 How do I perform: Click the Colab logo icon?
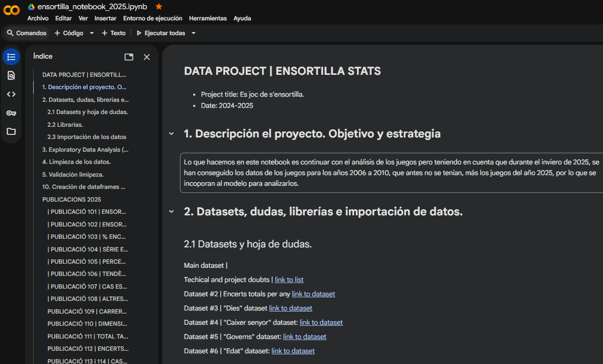12,10
